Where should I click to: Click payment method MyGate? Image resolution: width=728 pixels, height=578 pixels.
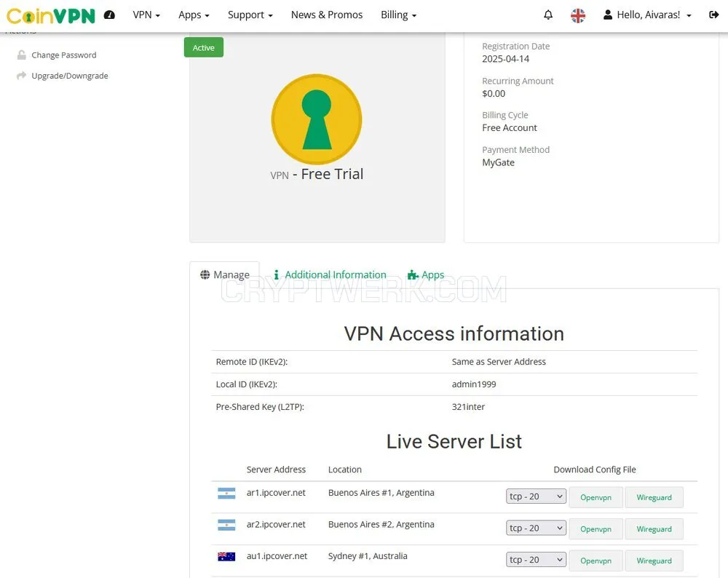(x=498, y=162)
